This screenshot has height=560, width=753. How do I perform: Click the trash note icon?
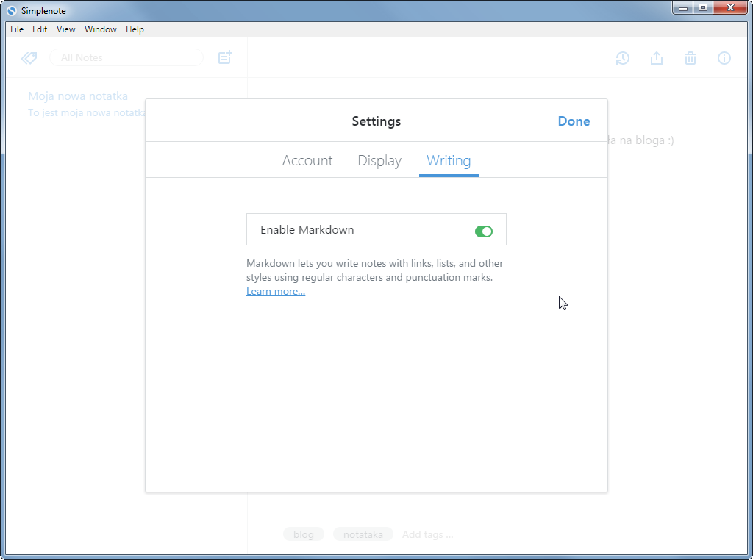[x=690, y=58]
